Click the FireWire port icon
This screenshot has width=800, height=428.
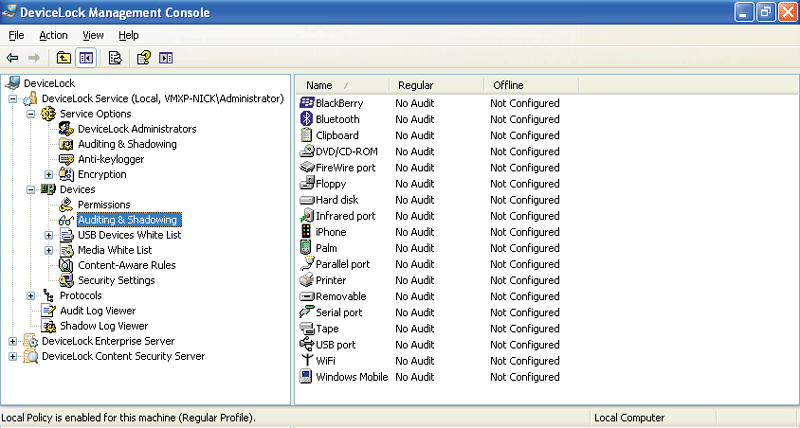pos(306,167)
